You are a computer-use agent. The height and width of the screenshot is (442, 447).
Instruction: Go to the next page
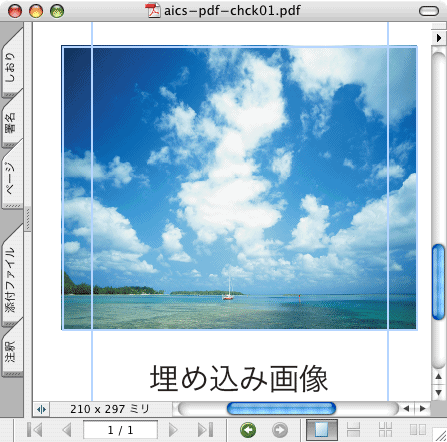pos(173,430)
